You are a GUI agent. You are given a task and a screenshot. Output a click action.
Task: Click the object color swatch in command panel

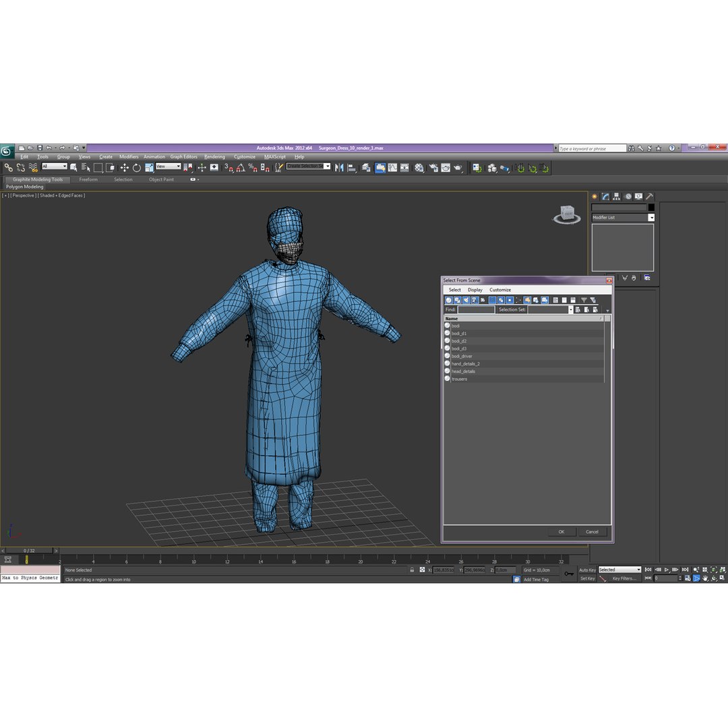pyautogui.click(x=651, y=207)
